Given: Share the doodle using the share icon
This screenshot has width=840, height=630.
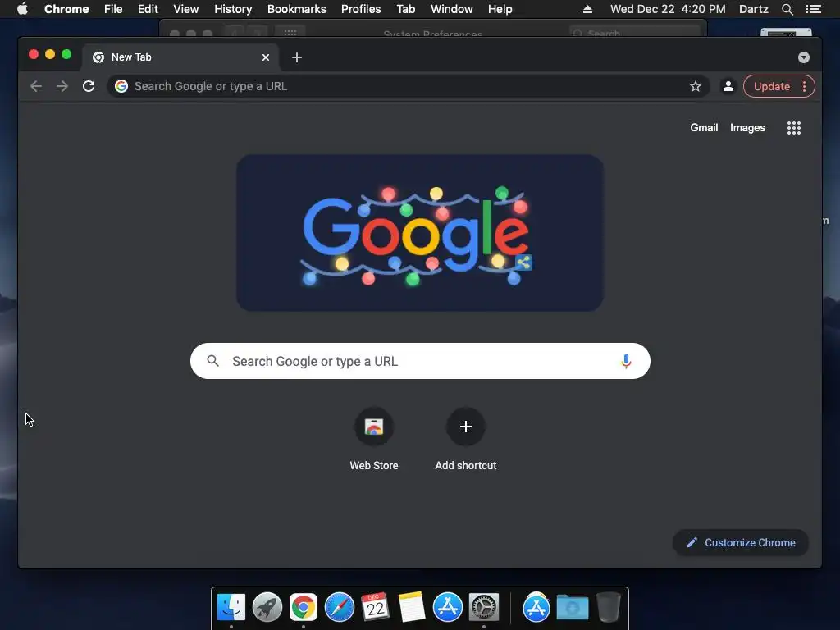Looking at the screenshot, I should point(524,262).
